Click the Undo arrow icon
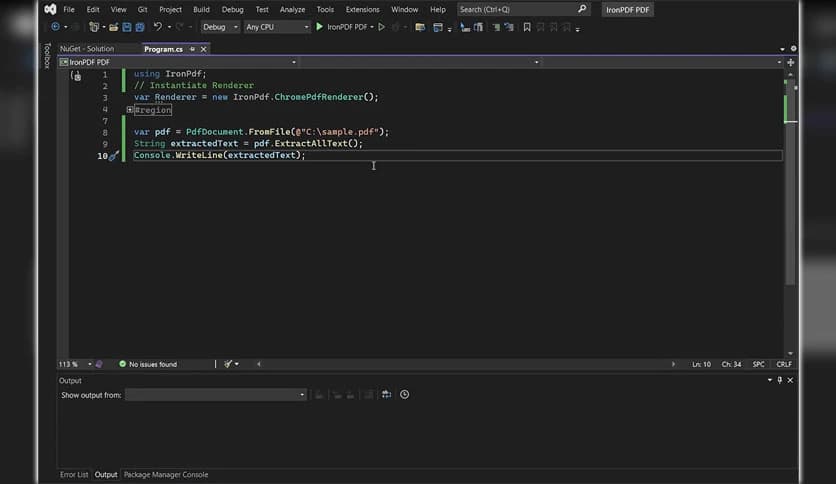The width and height of the screenshot is (836, 484). coord(157,27)
